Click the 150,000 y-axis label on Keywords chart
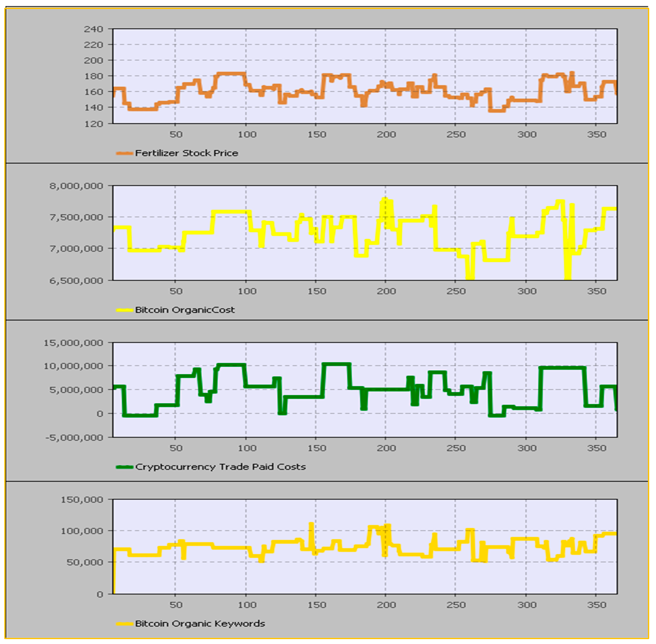The height and width of the screenshot is (644, 656). [x=82, y=500]
